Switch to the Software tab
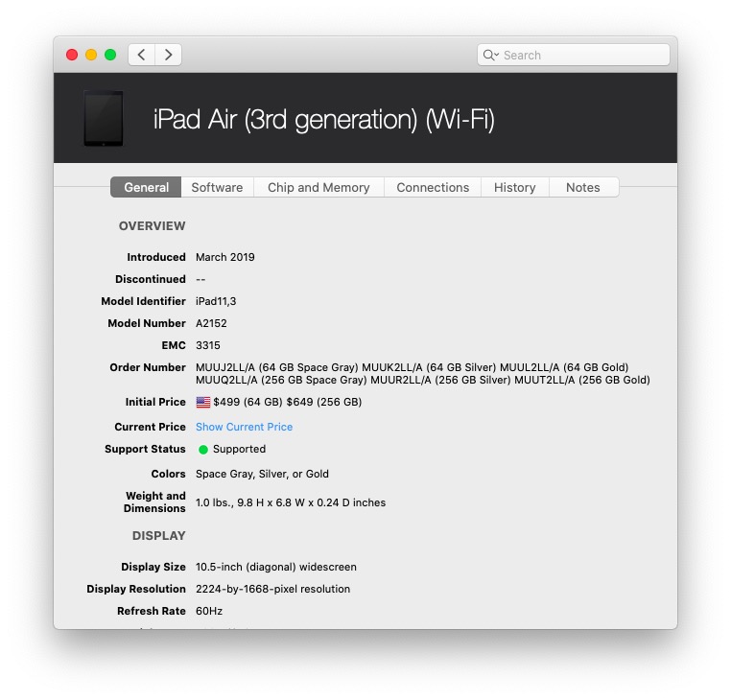The image size is (731, 700). 217,187
